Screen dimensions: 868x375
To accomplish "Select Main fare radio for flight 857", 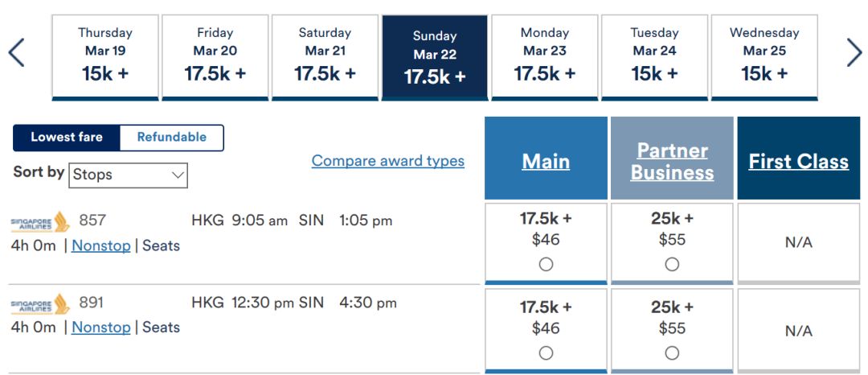I will click(546, 265).
